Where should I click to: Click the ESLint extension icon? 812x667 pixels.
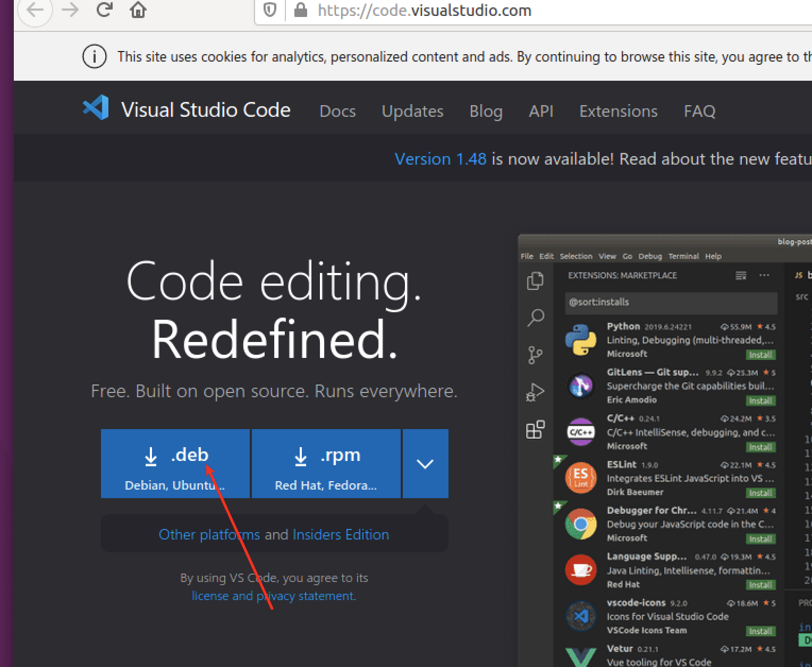point(581,478)
